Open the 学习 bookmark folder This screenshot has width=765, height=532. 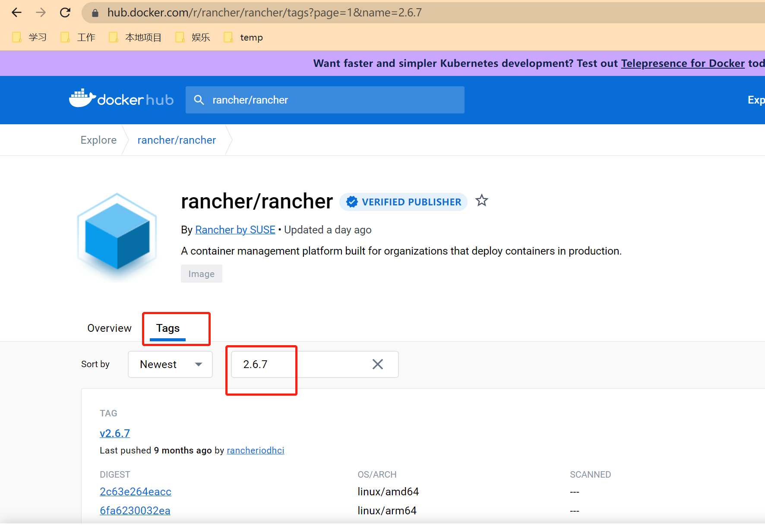click(x=29, y=38)
